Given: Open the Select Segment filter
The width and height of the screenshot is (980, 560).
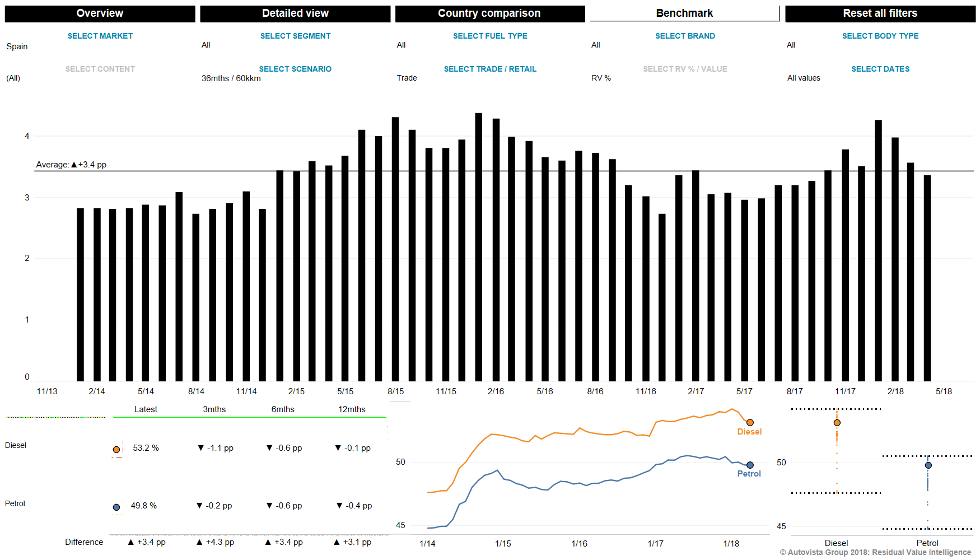Looking at the screenshot, I should tap(295, 36).
